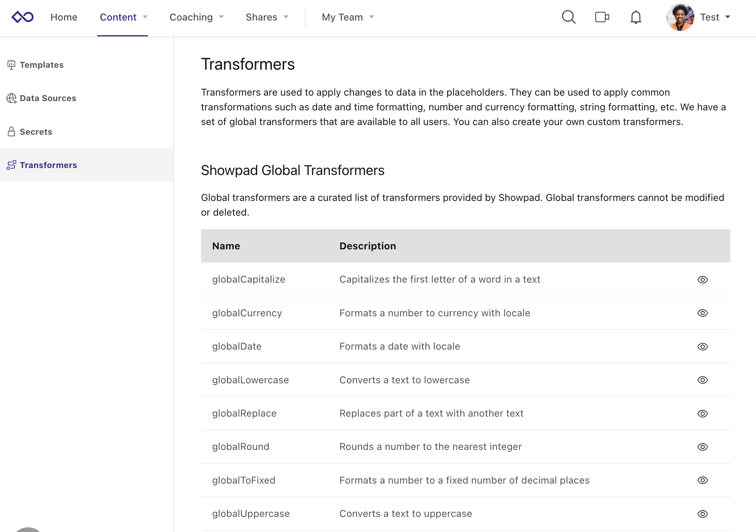
Task: Click 'Converts a text to lowercase' description
Action: coord(405,380)
